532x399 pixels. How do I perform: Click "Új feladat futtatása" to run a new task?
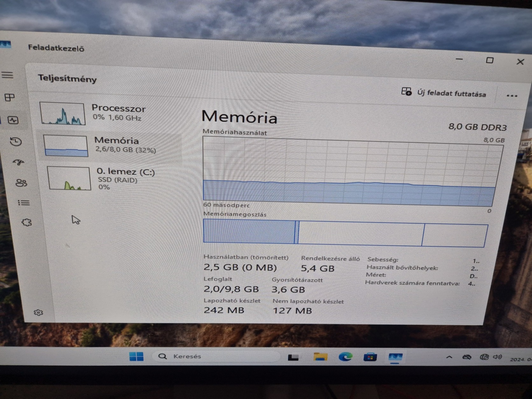(x=444, y=93)
